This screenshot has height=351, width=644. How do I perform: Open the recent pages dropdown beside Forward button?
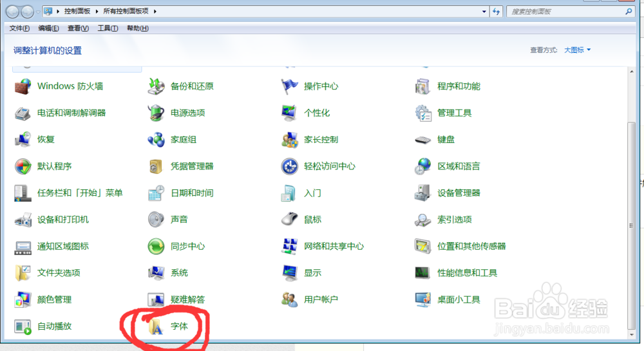click(x=38, y=12)
